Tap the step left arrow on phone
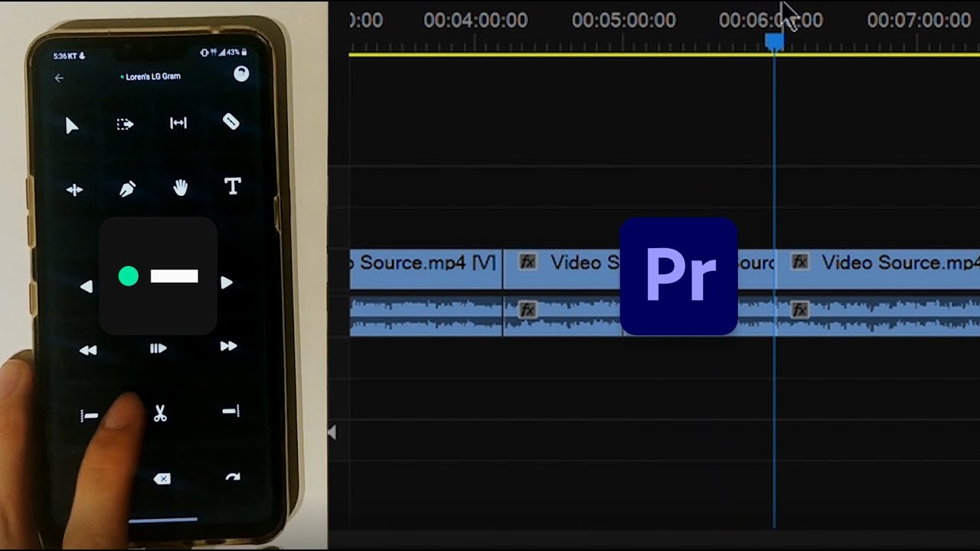This screenshot has width=980, height=551. 87,286
